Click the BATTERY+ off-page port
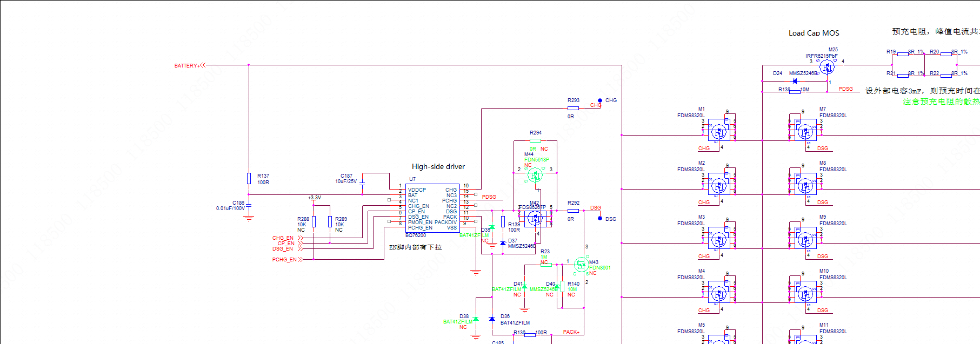This screenshot has height=344, width=980. tap(190, 65)
